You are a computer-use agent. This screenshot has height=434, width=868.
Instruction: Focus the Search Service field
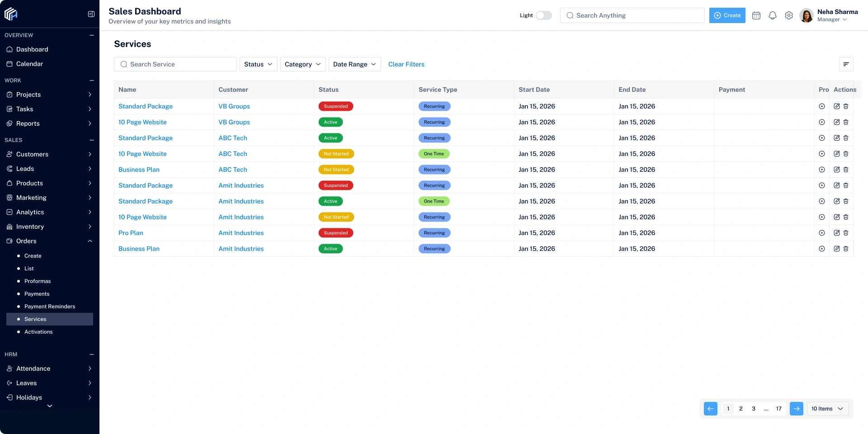[x=175, y=64]
